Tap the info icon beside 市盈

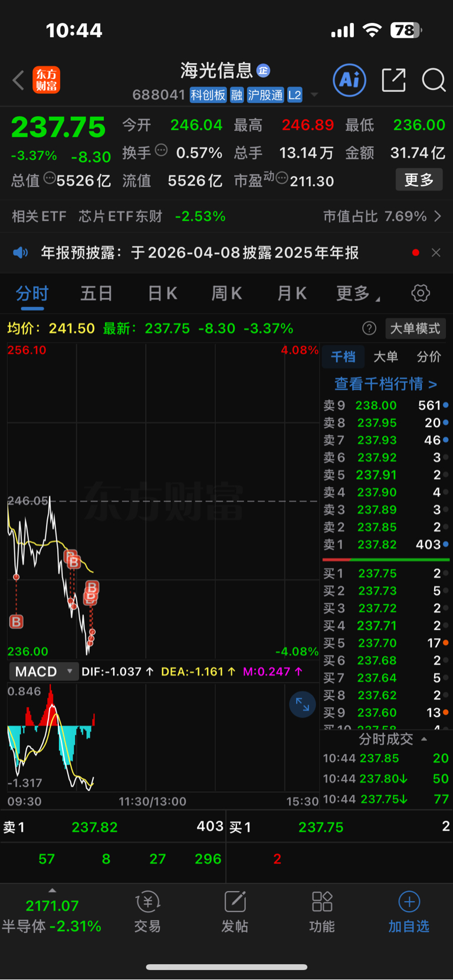[282, 177]
